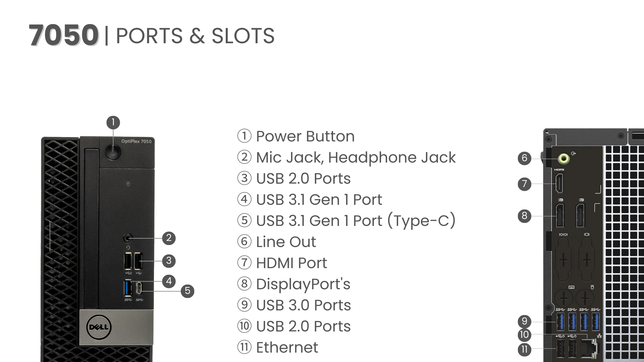Image resolution: width=644 pixels, height=362 pixels.
Task: Click the rear HDMI port
Action: click(559, 184)
